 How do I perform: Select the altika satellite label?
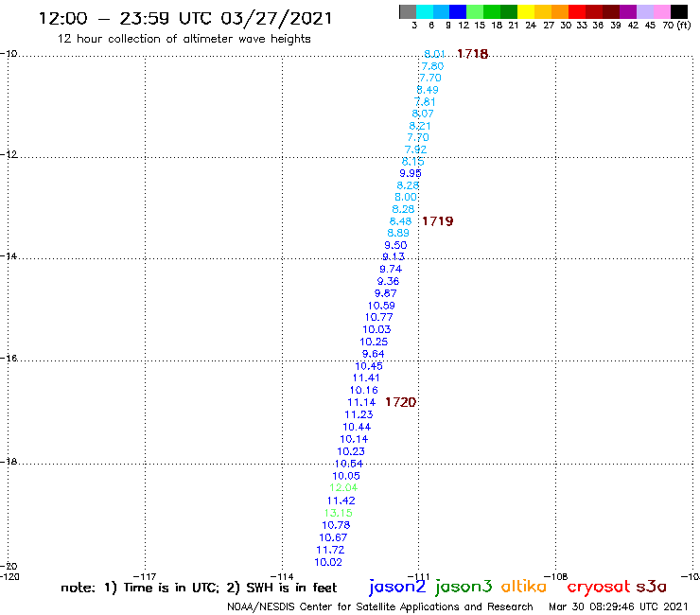click(524, 586)
